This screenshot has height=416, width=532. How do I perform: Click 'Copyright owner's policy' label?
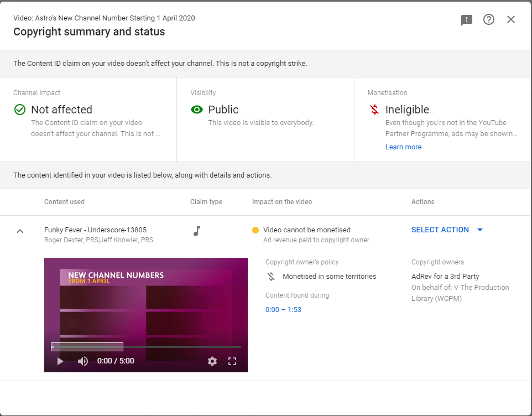point(302,262)
